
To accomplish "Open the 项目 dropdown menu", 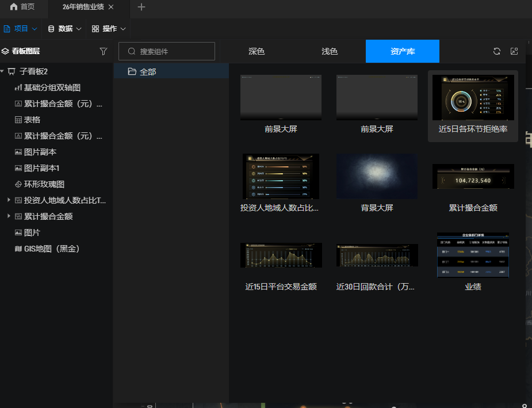I will pos(21,28).
